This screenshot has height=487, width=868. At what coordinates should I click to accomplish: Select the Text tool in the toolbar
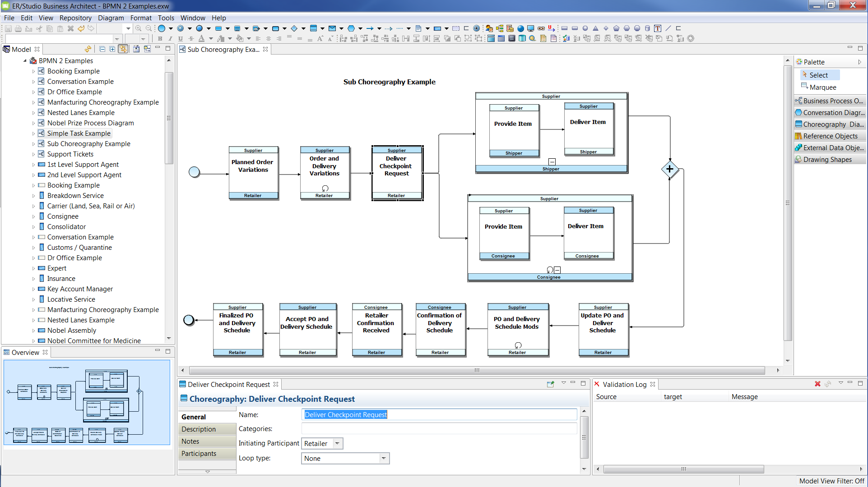657,28
